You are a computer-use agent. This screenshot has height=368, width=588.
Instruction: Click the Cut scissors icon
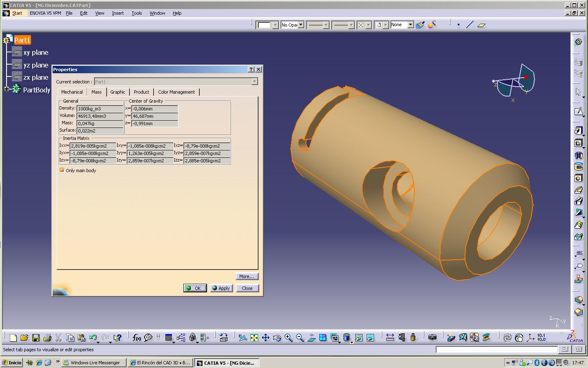(x=58, y=338)
